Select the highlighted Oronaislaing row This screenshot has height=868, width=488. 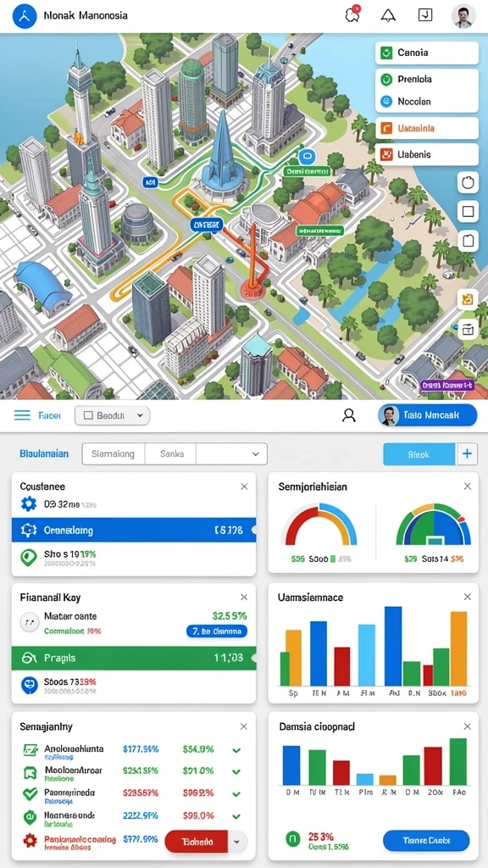click(x=133, y=531)
